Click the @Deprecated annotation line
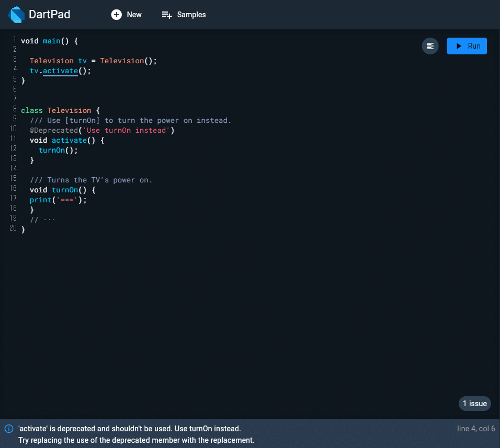The height and width of the screenshot is (448, 500). pos(102,130)
